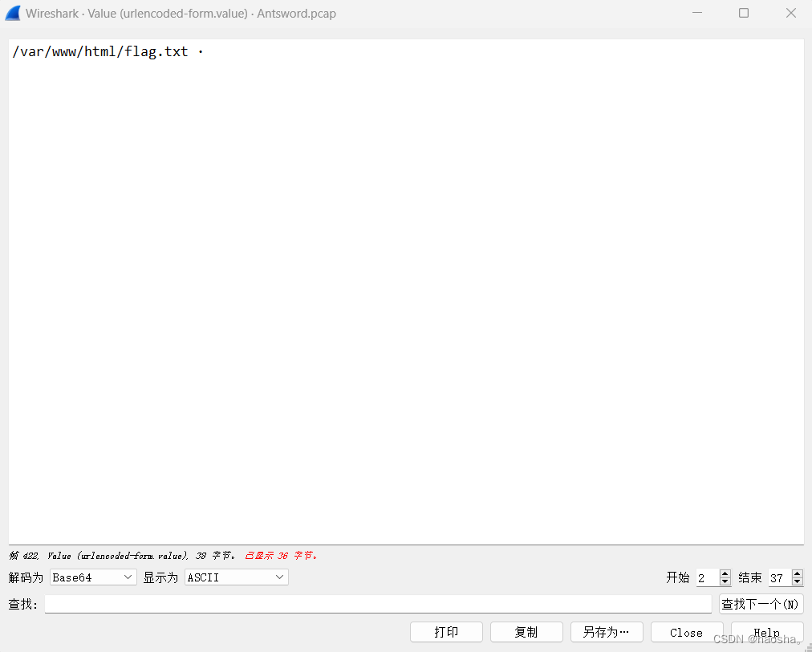Focus the 查找 search input field
The height and width of the screenshot is (652, 812).
point(378,604)
